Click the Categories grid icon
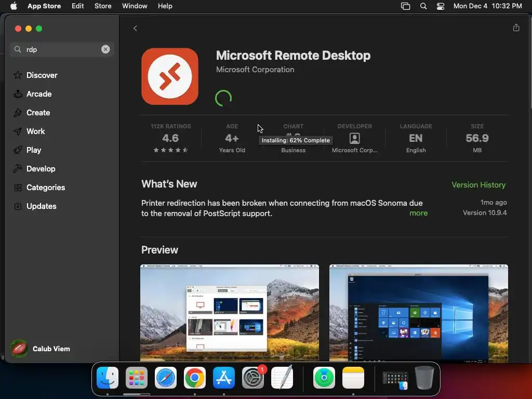This screenshot has height=399, width=532. 18,187
